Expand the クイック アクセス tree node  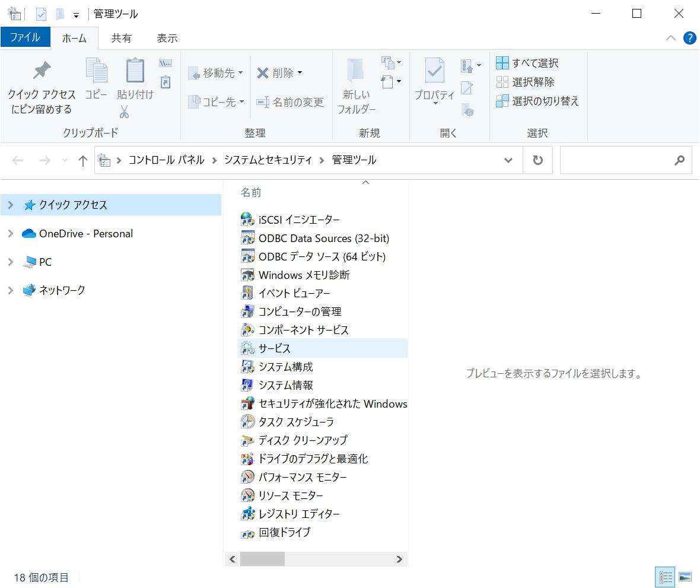pos(11,205)
